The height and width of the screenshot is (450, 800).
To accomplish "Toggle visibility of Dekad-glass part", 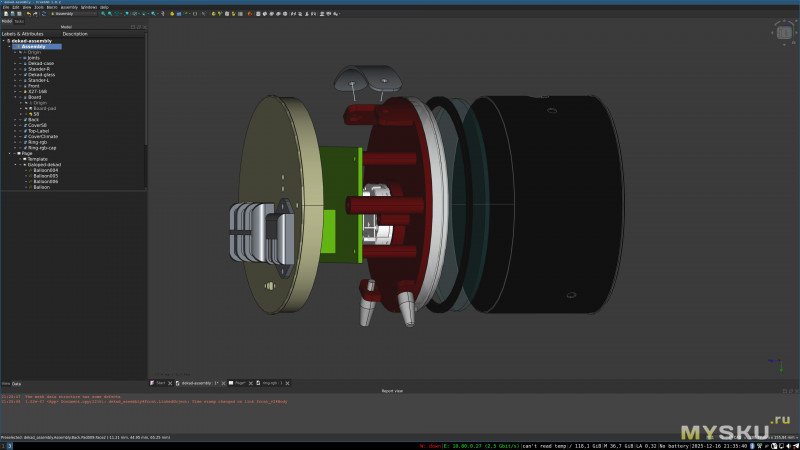I will click(19, 74).
